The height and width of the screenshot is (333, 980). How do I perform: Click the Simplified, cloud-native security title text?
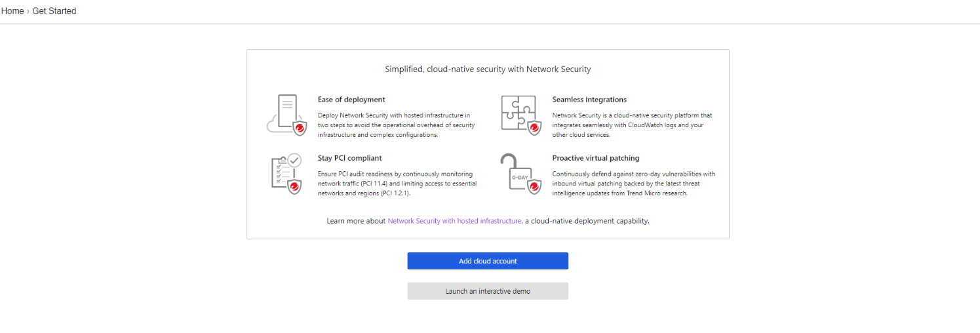coord(488,69)
